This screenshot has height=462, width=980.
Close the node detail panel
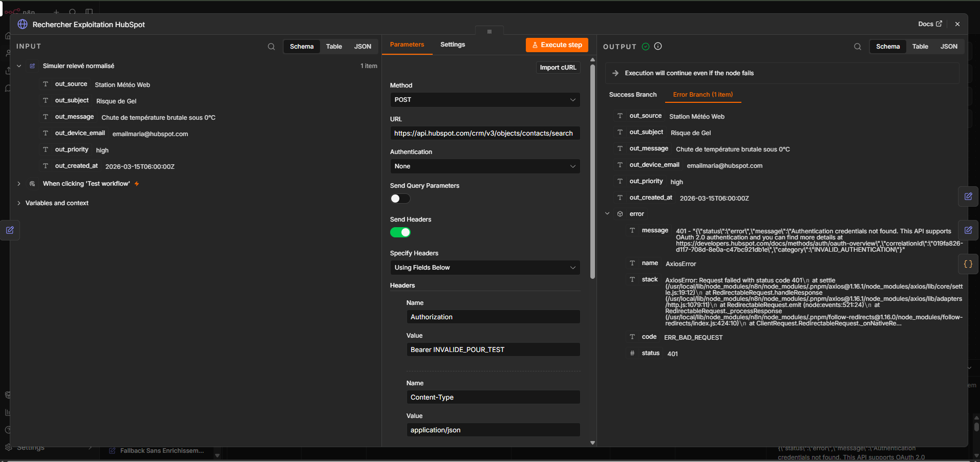(x=957, y=24)
